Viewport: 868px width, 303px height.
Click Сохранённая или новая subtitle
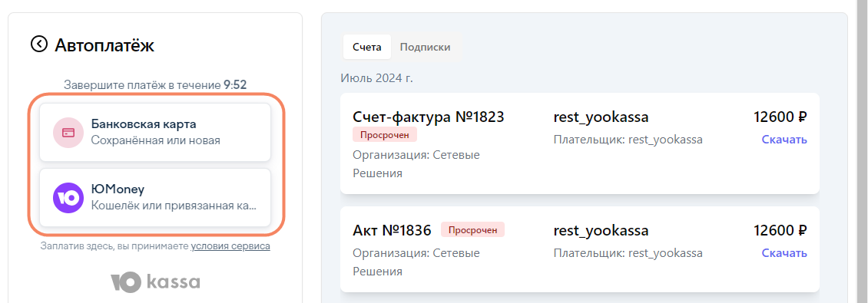(156, 140)
